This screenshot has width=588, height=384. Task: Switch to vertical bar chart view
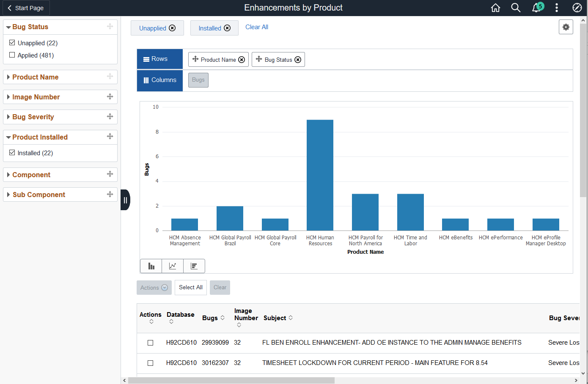151,266
